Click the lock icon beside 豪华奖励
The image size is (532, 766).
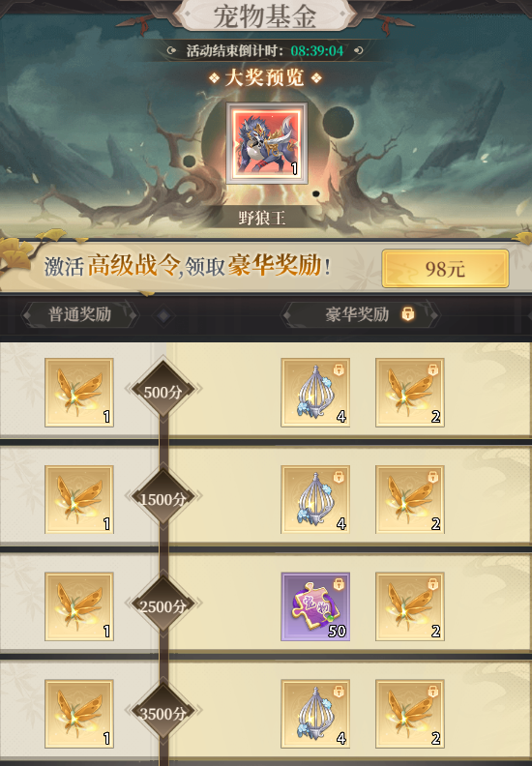pos(408,314)
